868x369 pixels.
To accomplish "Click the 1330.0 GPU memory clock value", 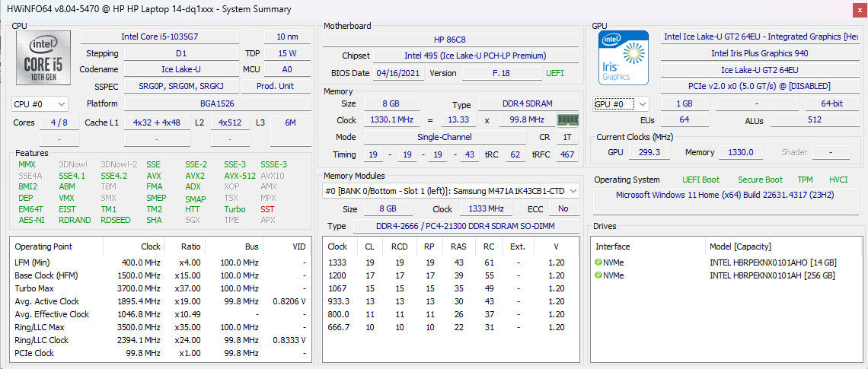I will coord(742,152).
